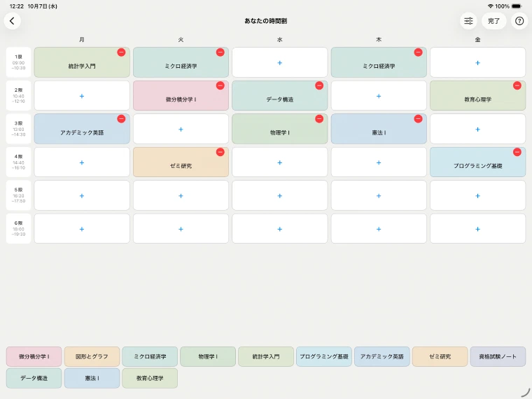Select the ゼミ研究 subject chip
This screenshot has width=532, height=399.
coord(440,356)
